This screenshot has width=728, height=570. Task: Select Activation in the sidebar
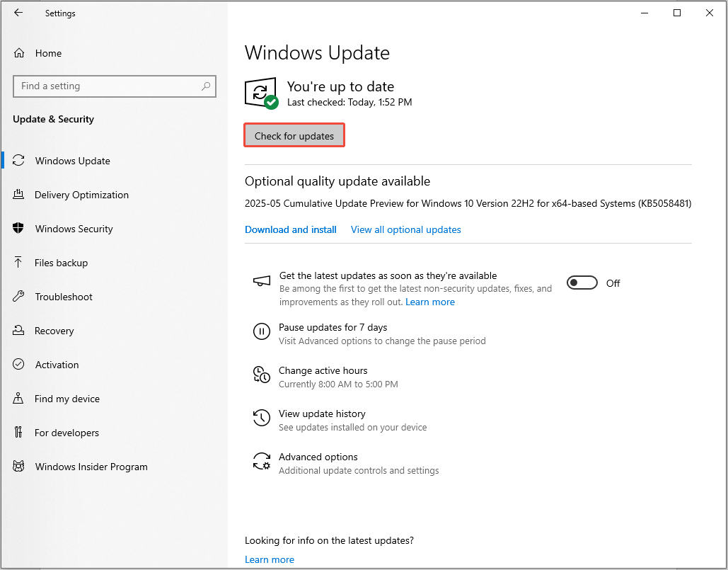pos(57,365)
